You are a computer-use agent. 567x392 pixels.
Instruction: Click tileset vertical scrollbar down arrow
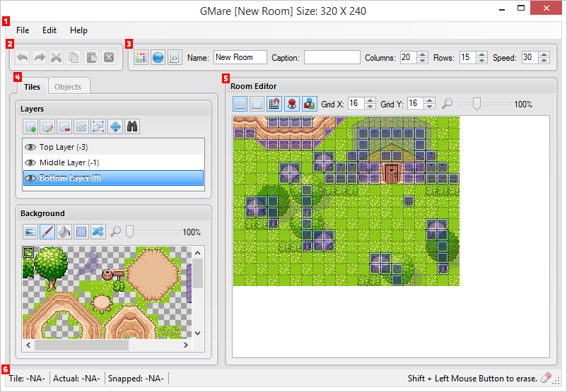click(x=197, y=333)
